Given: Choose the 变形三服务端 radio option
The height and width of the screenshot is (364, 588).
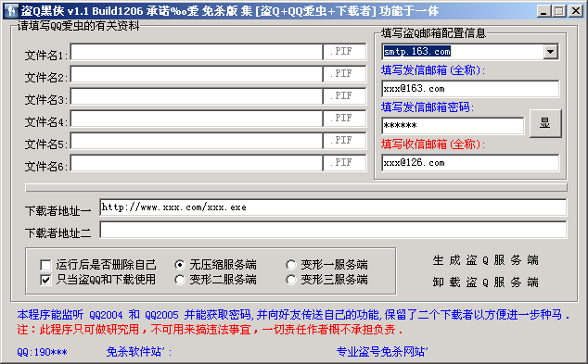Looking at the screenshot, I should (290, 280).
